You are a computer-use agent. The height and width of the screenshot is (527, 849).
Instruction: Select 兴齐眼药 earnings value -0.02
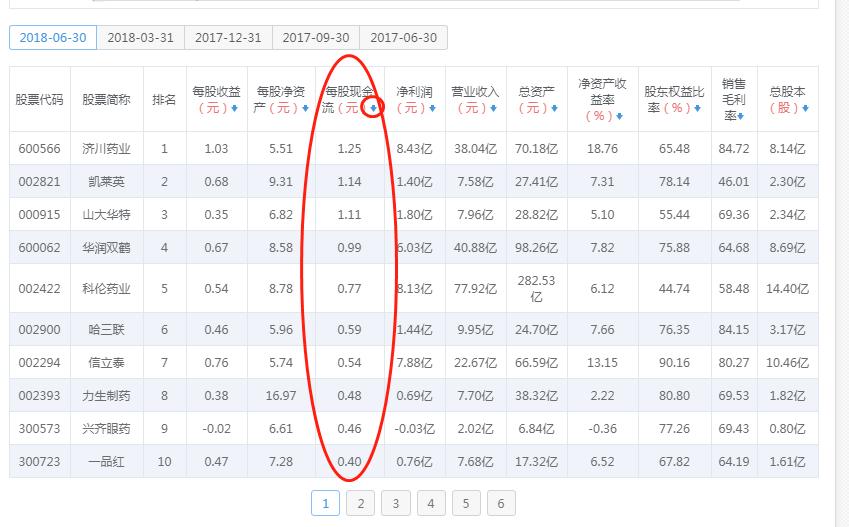[x=217, y=428]
